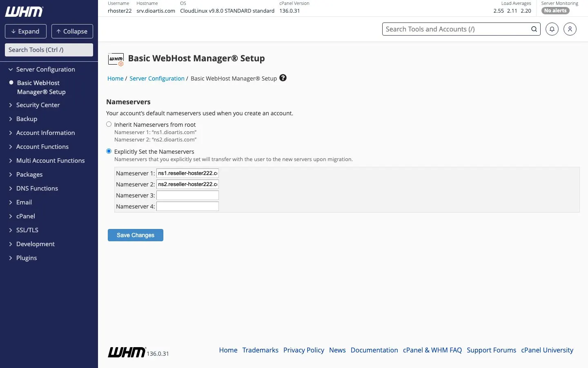Click the CloudLinux v9.8.0 OS text
Screen dimensions: 588x368
click(x=227, y=11)
